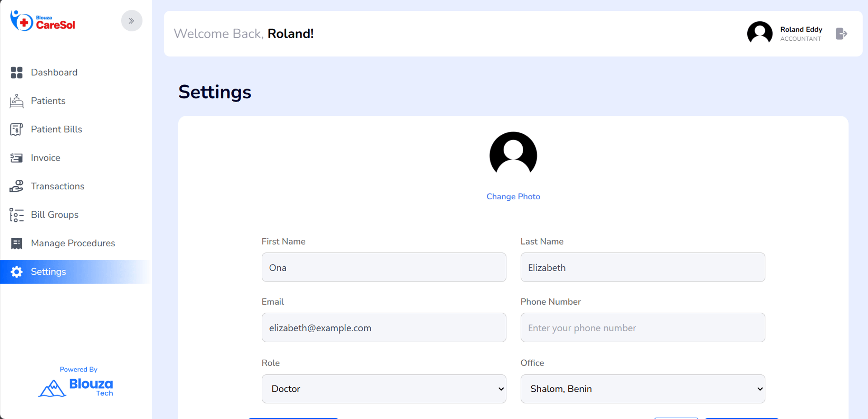The height and width of the screenshot is (419, 868).
Task: Click the Manage Procedures icon
Action: click(x=17, y=243)
